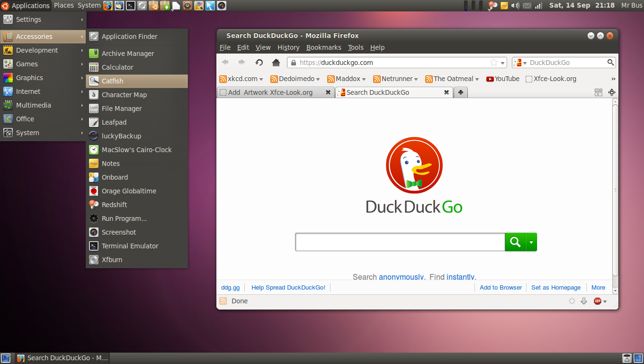Show more bookmarks with chevron

pyautogui.click(x=613, y=79)
